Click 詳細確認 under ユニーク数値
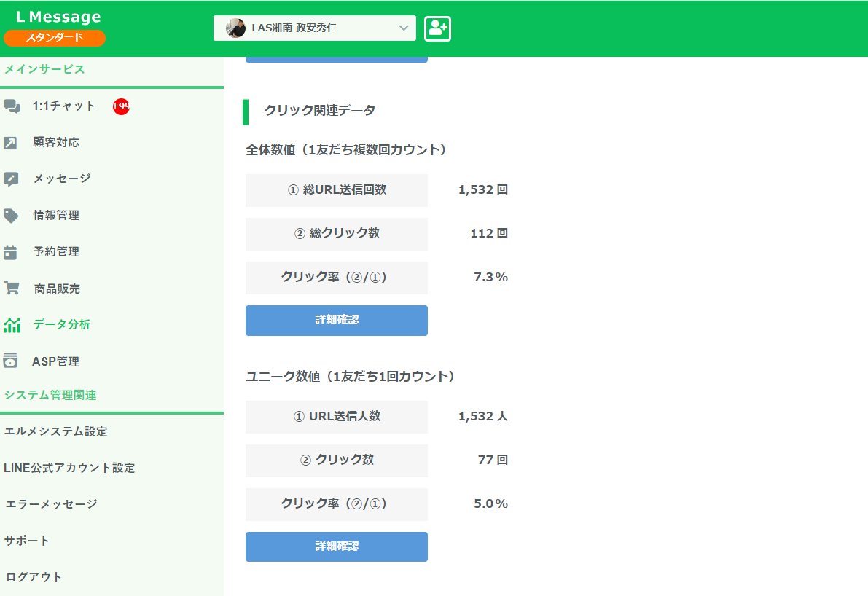Screen dimensions: 868x596 [337, 546]
